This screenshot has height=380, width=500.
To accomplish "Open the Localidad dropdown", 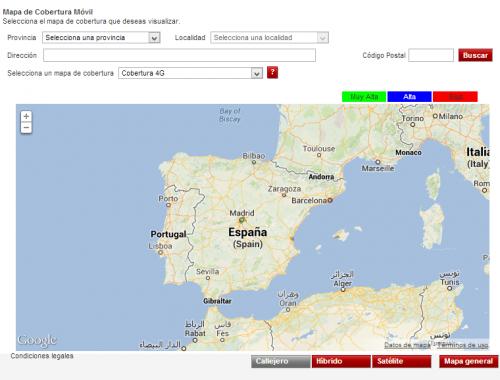I will point(269,37).
